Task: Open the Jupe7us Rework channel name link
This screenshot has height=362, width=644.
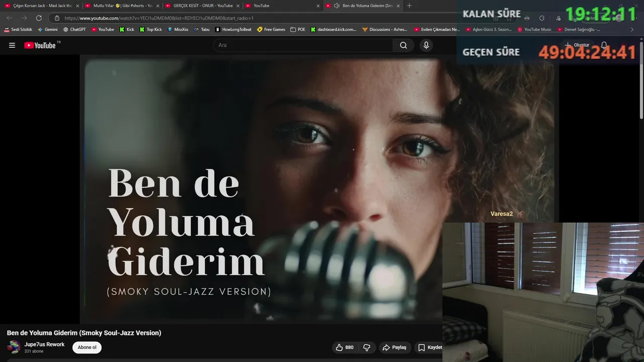Action: coord(44,344)
